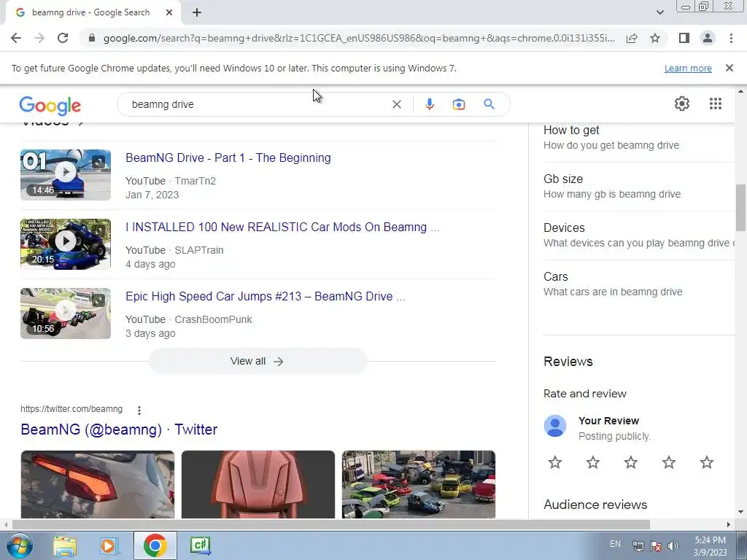Image resolution: width=747 pixels, height=560 pixels.
Task: Close the beamng drive Google Search tab
Action: coord(169,12)
